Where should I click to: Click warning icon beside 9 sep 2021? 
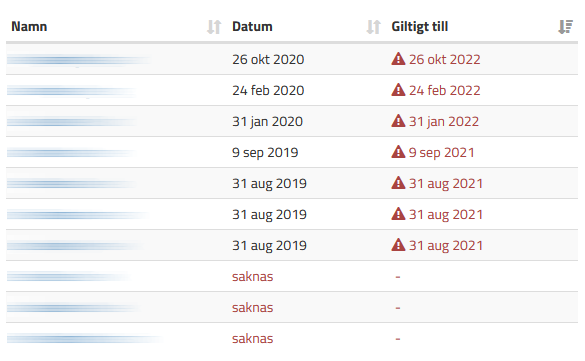pyautogui.click(x=398, y=152)
